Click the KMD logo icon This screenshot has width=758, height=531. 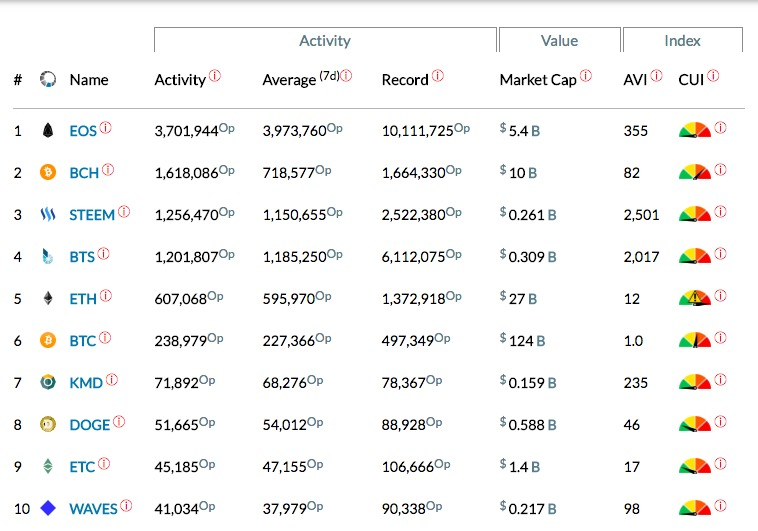(48, 383)
